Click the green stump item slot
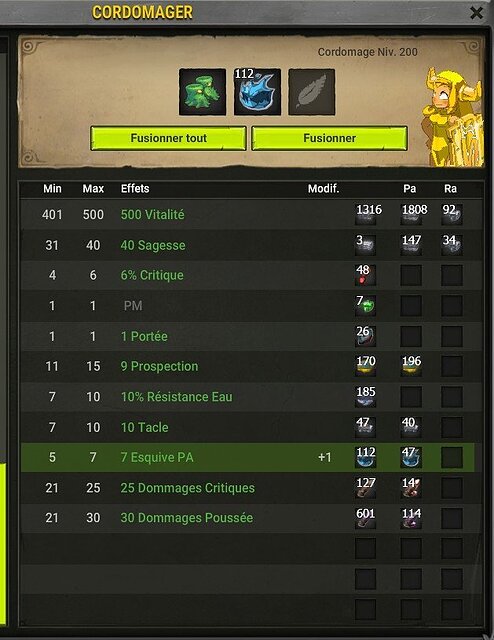This screenshot has height=640, width=494. pyautogui.click(x=202, y=92)
